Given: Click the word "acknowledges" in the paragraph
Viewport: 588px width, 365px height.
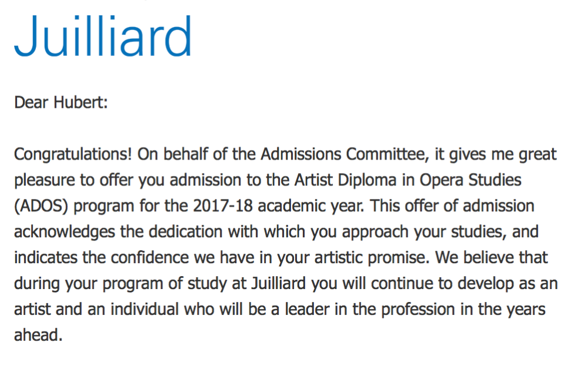Looking at the screenshot, I should click(64, 231).
